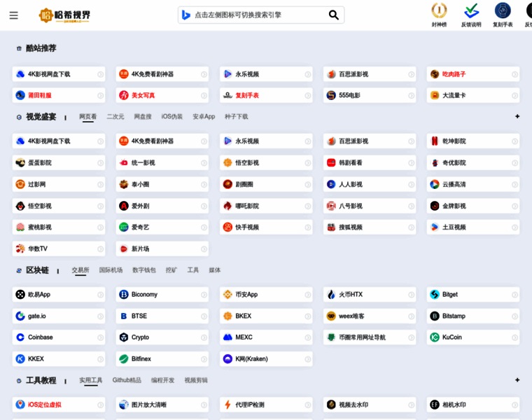Click the Kraken logo icon
The height and width of the screenshot is (420, 532).
tap(227, 358)
